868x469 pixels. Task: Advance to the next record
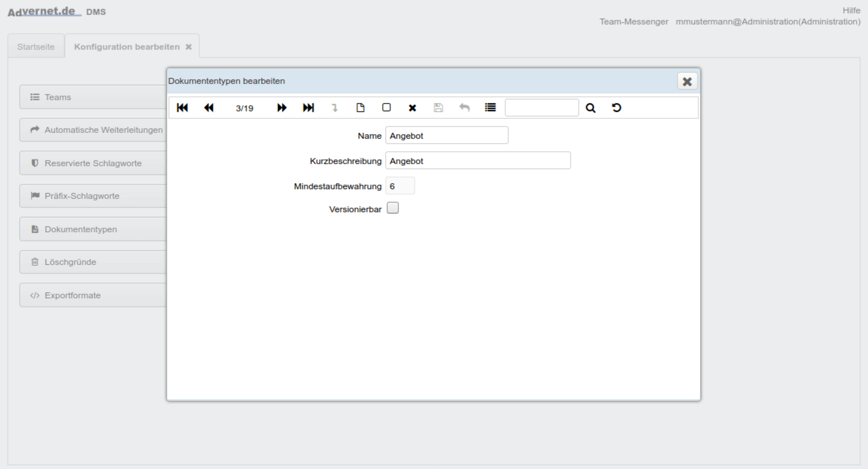281,108
